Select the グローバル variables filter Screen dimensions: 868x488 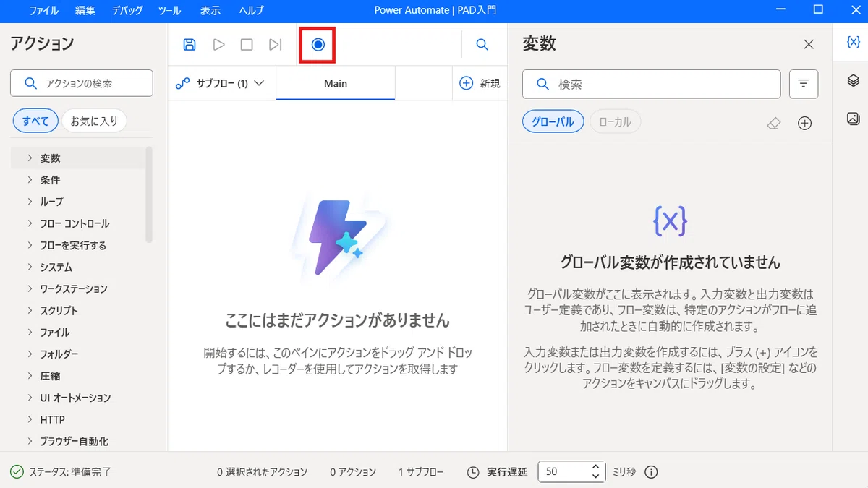[x=553, y=122]
